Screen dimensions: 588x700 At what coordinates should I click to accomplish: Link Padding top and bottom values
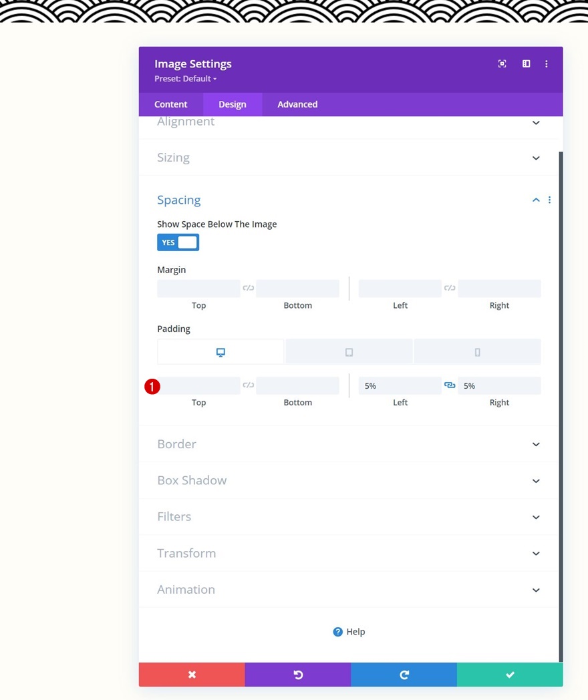(x=249, y=385)
